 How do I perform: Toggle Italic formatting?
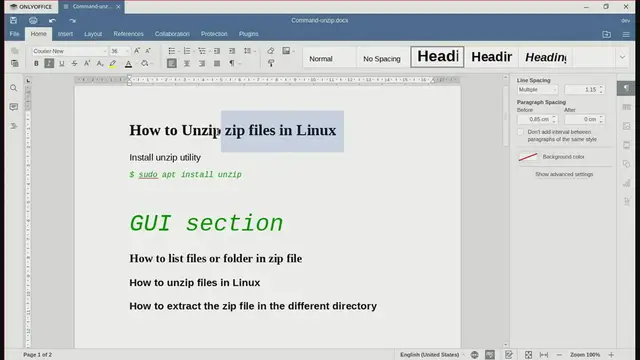point(49,63)
